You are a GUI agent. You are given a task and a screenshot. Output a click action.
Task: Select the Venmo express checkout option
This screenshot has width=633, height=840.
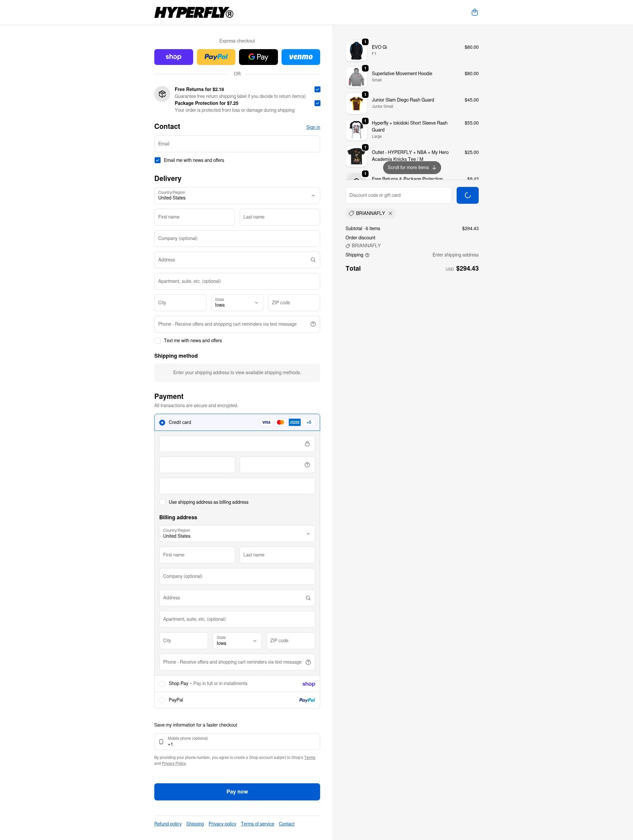300,57
